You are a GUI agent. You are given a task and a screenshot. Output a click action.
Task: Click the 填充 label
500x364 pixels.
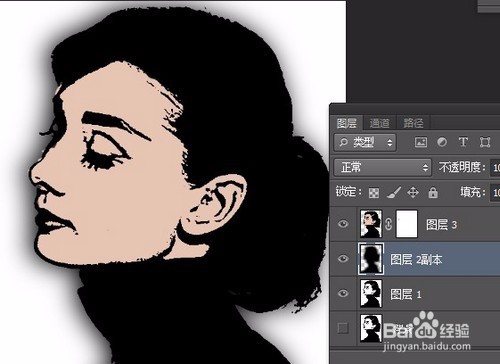coord(472,192)
